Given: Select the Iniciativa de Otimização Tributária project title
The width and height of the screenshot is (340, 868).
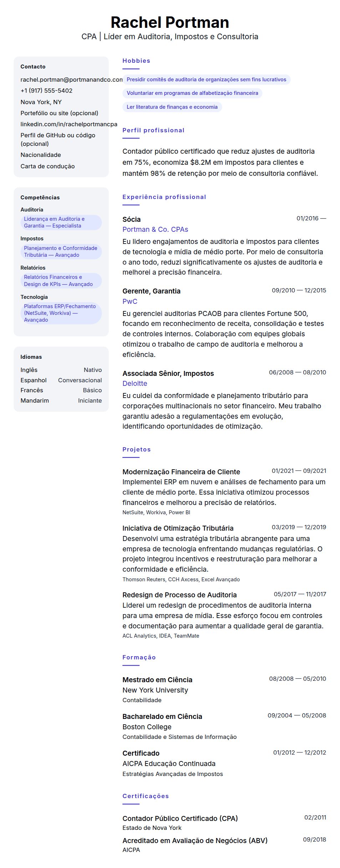Looking at the screenshot, I should (x=178, y=529).
